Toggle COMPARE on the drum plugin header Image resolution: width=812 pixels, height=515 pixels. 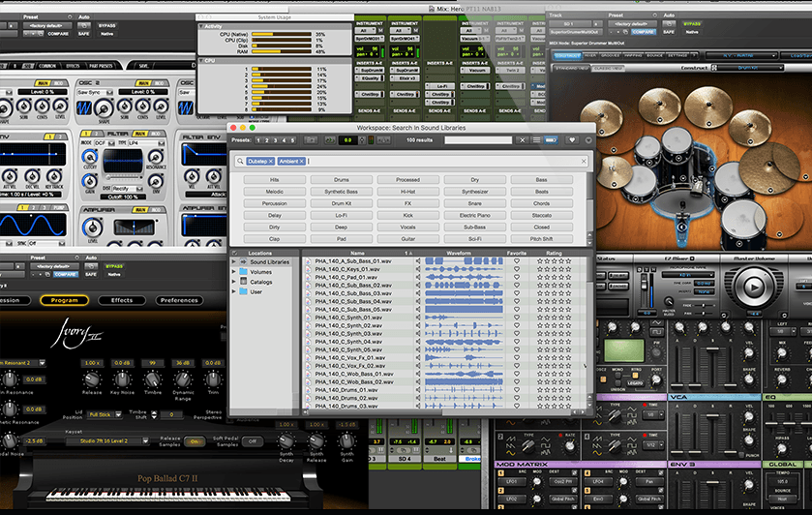point(644,32)
